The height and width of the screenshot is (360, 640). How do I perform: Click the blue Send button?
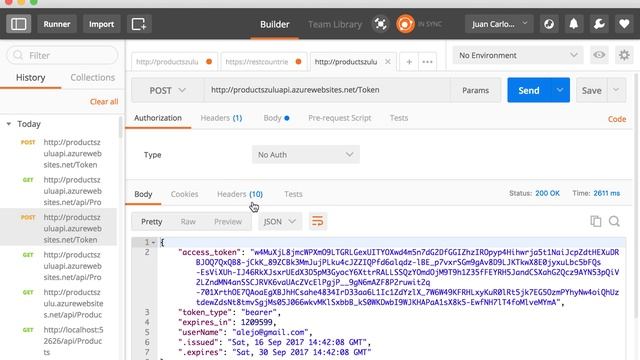click(x=529, y=90)
